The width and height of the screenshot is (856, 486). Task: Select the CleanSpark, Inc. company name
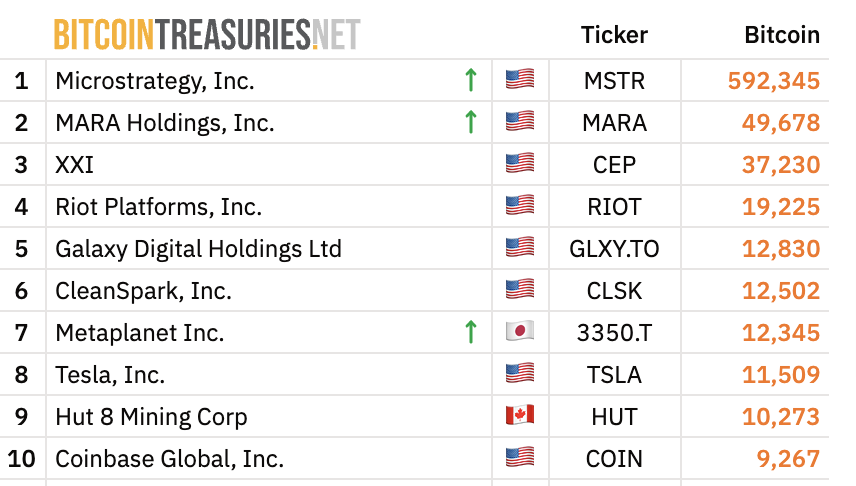coord(144,291)
